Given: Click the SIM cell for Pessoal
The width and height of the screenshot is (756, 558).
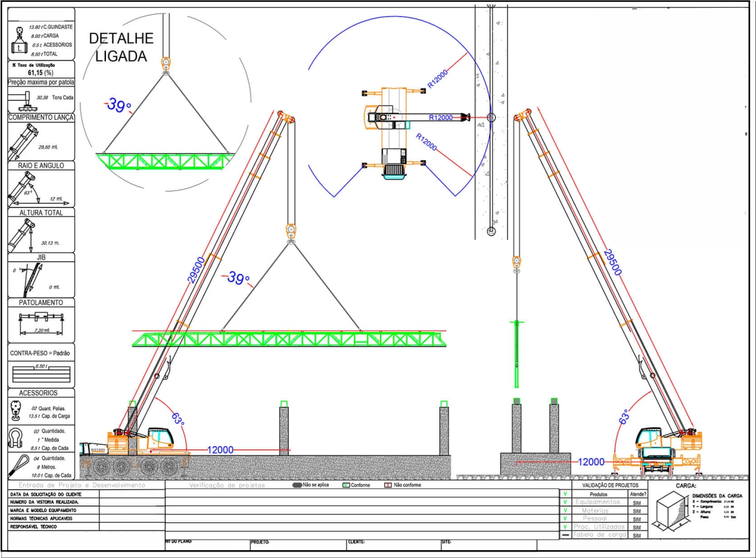Looking at the screenshot, I should pos(637,519).
